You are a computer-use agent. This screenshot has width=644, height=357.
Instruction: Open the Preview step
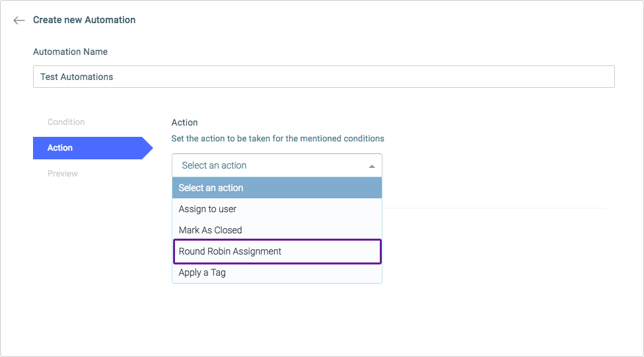pyautogui.click(x=63, y=174)
